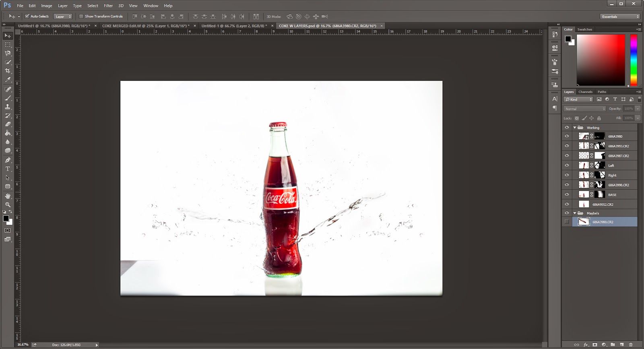Hide the 686A3993.CR2 layer
The image size is (644, 349).
click(567, 146)
